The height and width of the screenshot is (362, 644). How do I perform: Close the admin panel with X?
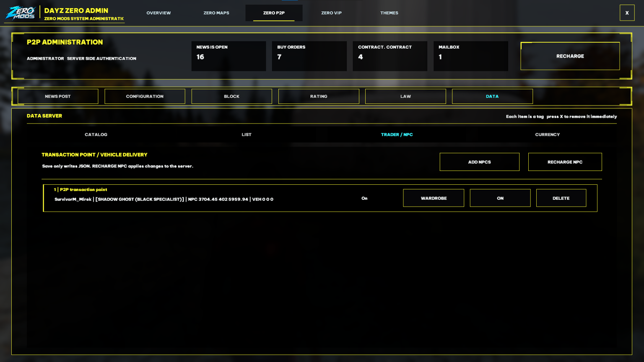pyautogui.click(x=627, y=13)
